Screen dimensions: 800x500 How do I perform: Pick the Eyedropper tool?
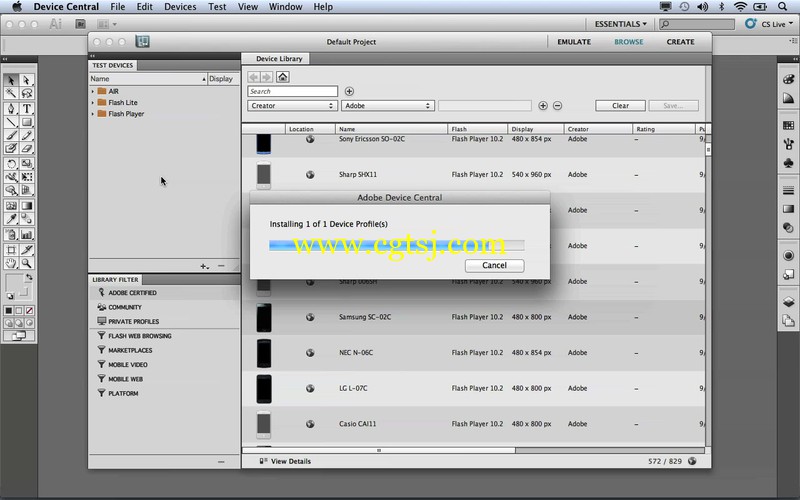click(11, 219)
